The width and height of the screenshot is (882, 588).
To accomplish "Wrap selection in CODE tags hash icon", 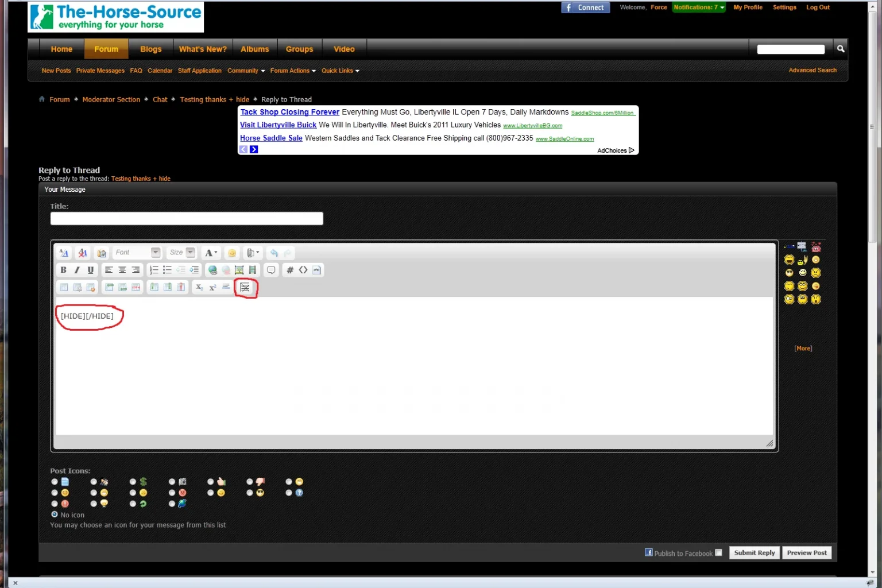I will tap(290, 270).
